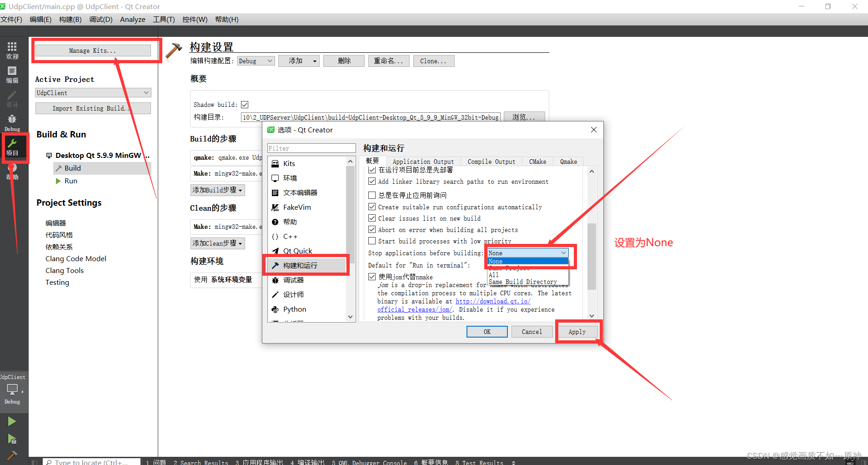Select Run under Desktop Qt kit

point(70,181)
